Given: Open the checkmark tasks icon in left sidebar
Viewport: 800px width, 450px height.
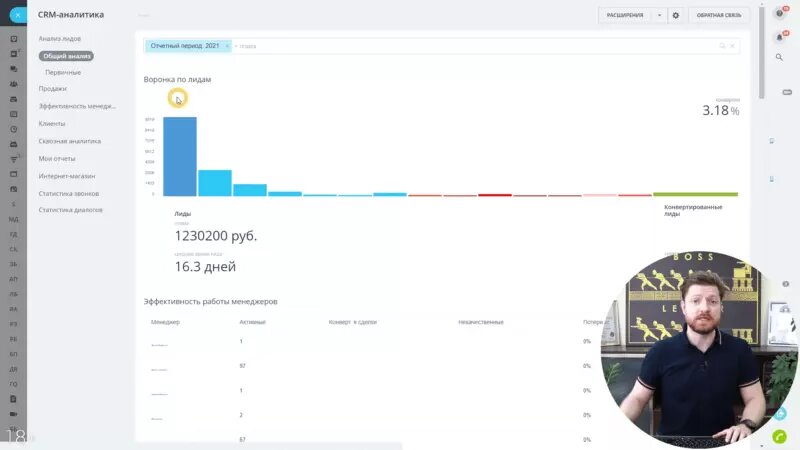Looking at the screenshot, I should pos(14,39).
